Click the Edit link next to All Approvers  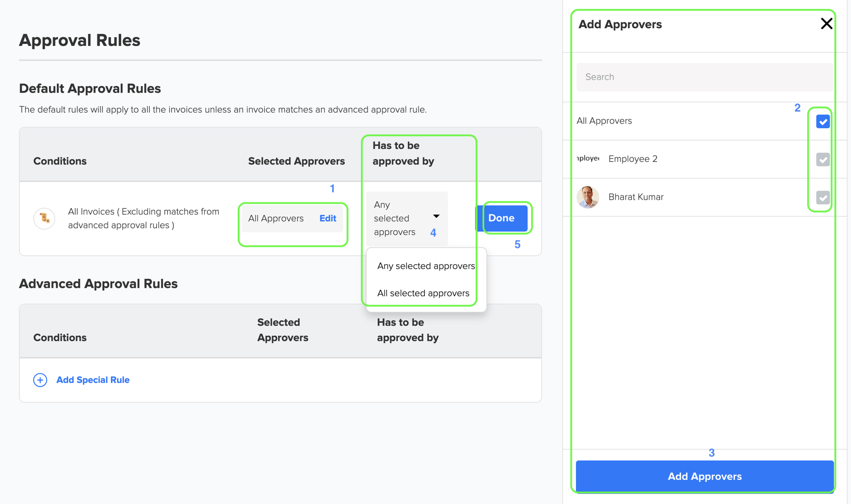327,218
